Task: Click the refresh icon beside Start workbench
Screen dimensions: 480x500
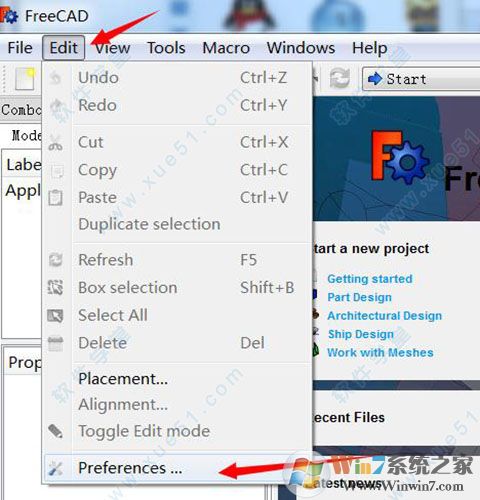Action: click(x=340, y=78)
